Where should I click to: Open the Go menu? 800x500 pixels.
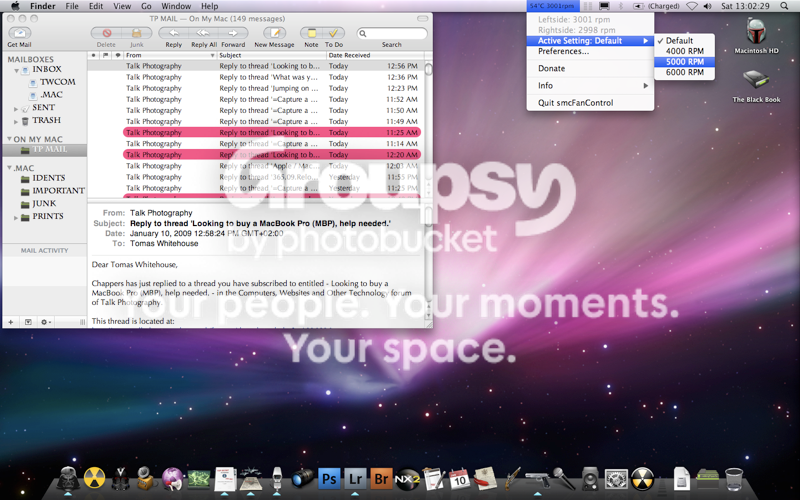[x=146, y=6]
